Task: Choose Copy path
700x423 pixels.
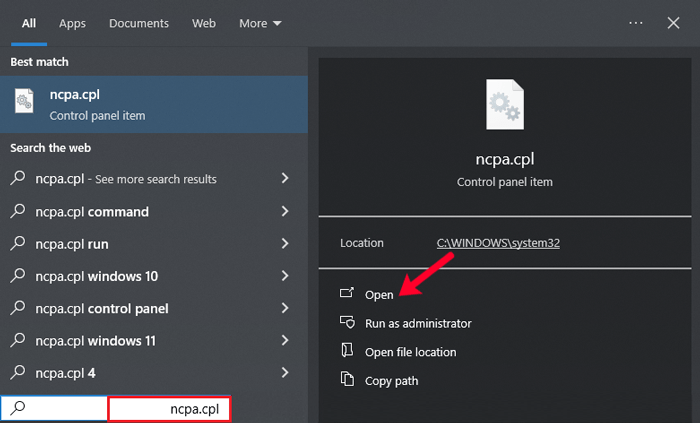Action: 392,381
